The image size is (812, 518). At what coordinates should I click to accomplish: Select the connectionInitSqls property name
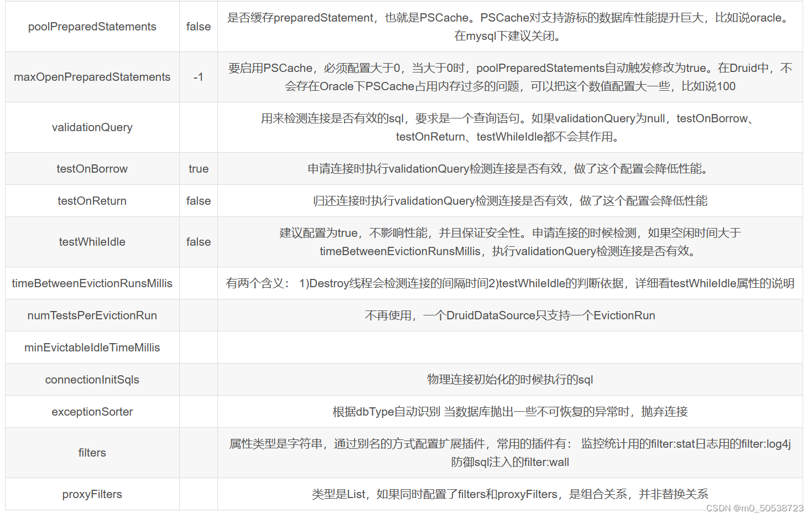point(92,380)
